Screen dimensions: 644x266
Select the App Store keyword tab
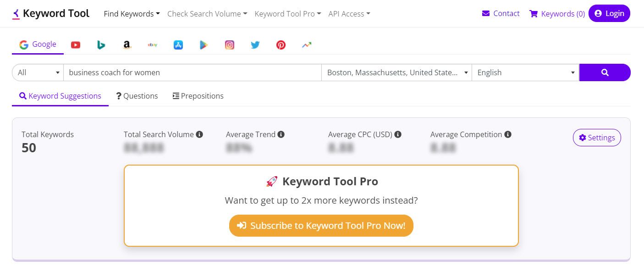pos(178,45)
